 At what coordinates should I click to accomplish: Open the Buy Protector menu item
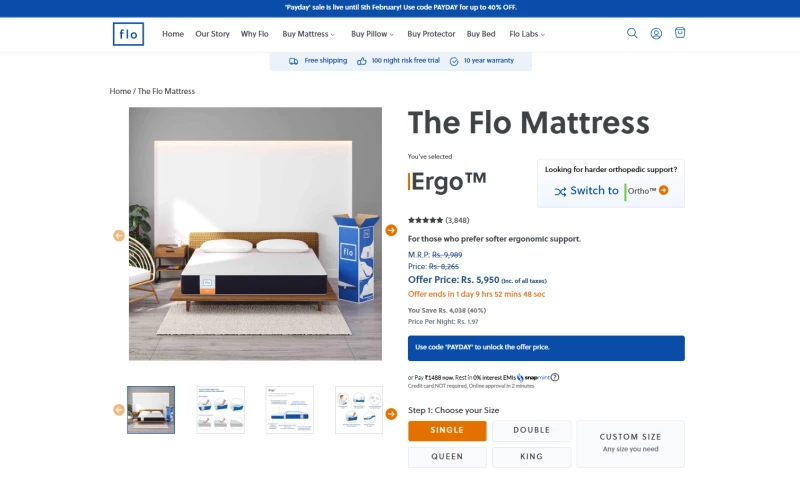click(431, 34)
